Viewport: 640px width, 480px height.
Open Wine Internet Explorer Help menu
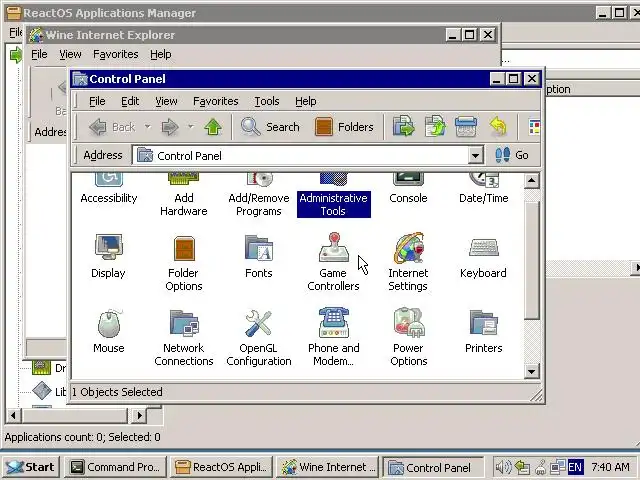click(160, 54)
